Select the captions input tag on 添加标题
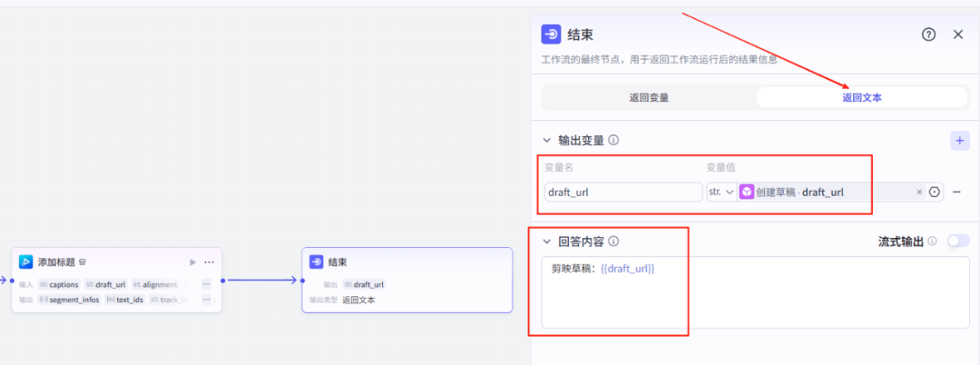The image size is (980, 365). 59,284
